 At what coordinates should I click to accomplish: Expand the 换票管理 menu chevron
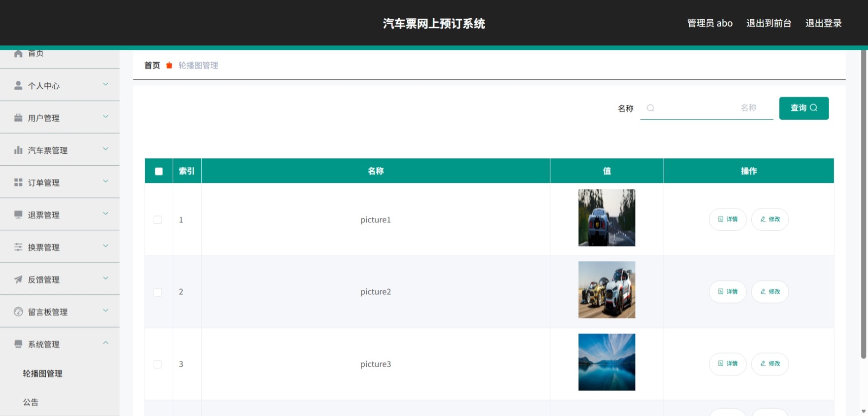[x=105, y=246]
